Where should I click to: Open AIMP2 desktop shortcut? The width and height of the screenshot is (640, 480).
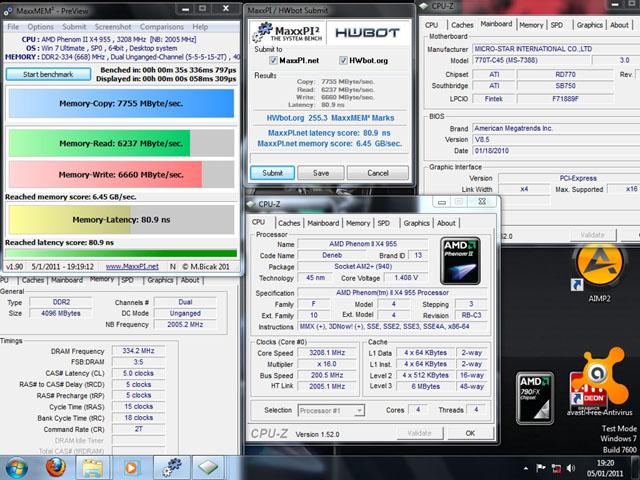[599, 273]
